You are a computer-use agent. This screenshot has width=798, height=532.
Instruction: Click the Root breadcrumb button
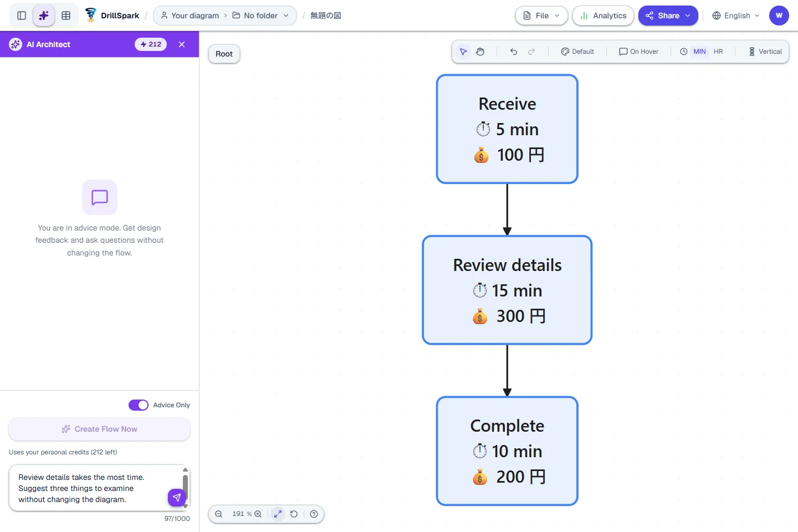point(224,54)
